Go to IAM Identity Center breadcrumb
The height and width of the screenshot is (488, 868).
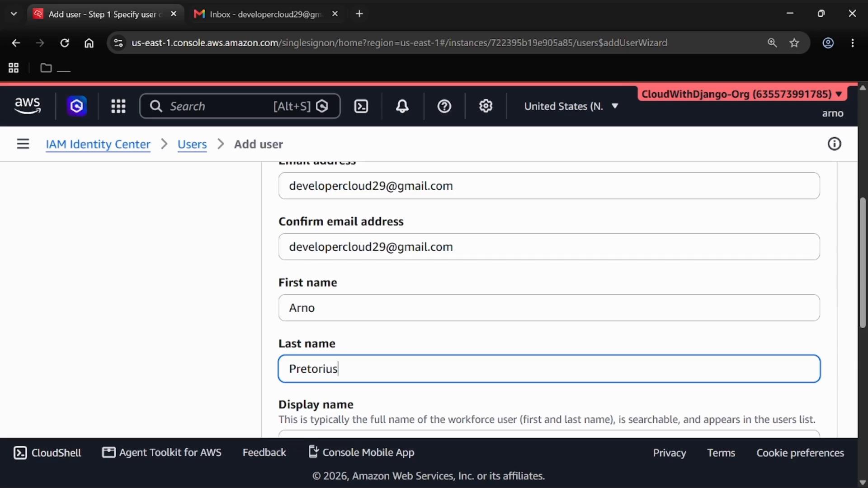98,144
